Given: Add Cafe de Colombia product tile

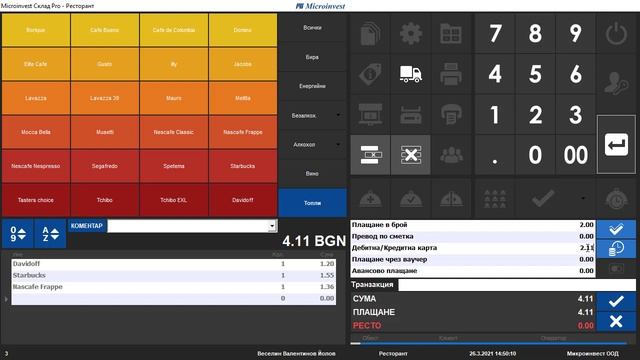Looking at the screenshot, I should [174, 30].
